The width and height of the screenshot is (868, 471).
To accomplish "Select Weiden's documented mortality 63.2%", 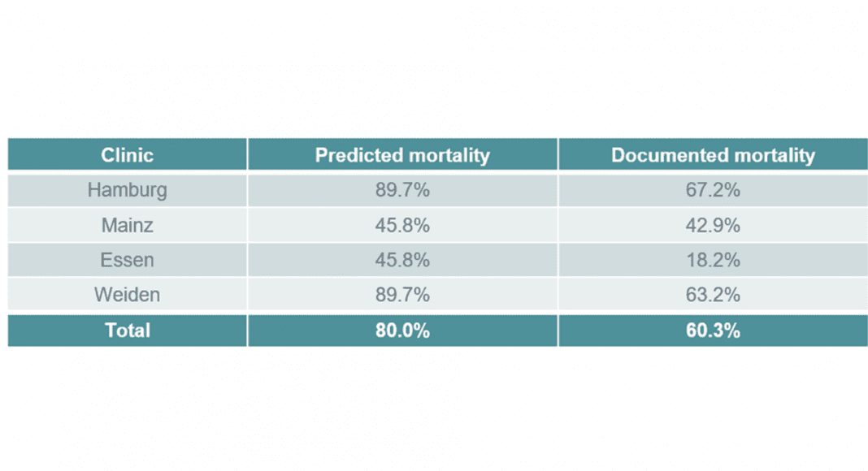I will (x=713, y=295).
